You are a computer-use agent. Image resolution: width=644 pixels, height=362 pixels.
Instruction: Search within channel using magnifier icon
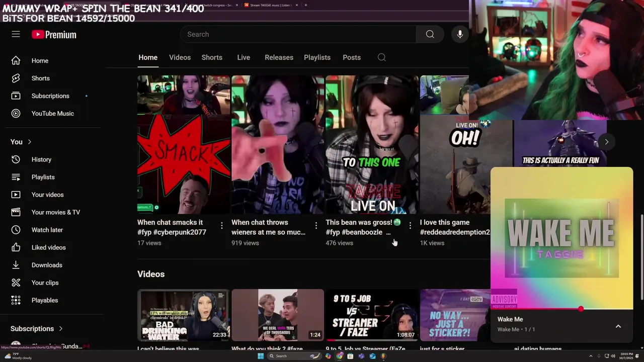tap(382, 57)
